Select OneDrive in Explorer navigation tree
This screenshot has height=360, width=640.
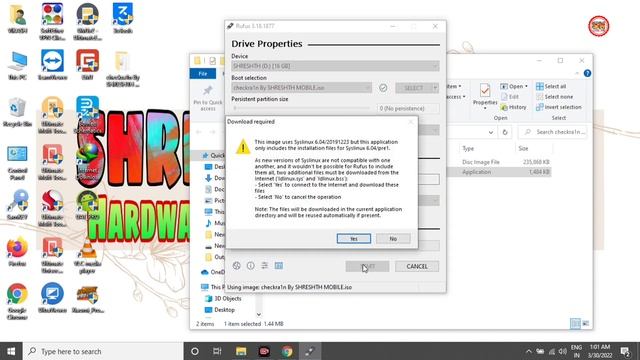(213, 272)
